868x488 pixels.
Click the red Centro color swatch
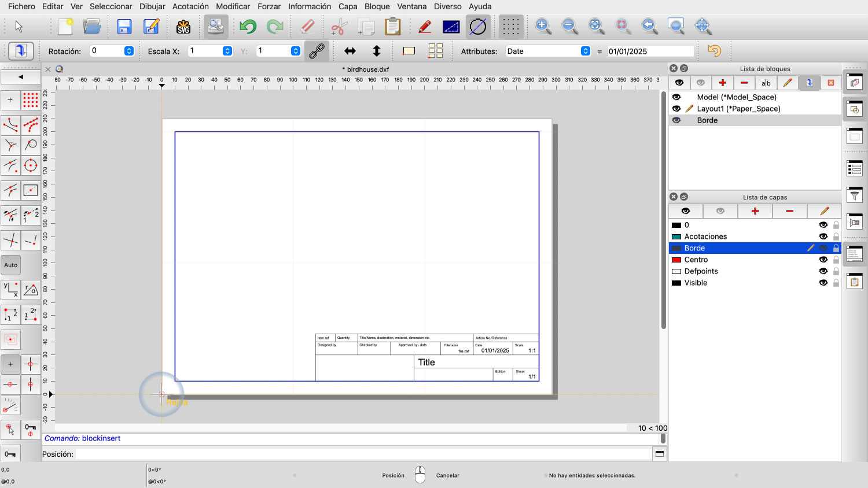coord(676,260)
